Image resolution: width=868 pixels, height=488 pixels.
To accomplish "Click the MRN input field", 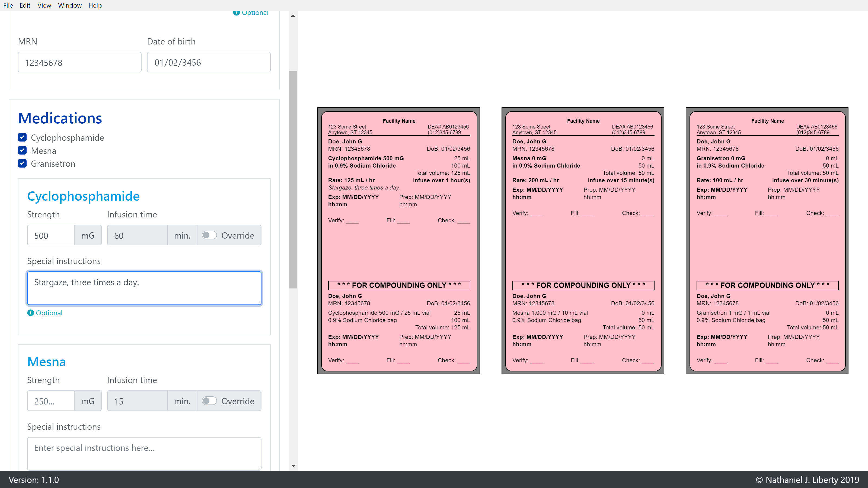I will point(79,62).
